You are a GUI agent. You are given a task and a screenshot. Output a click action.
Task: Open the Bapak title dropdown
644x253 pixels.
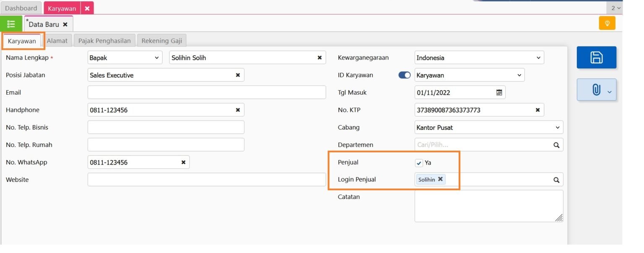[x=125, y=58]
